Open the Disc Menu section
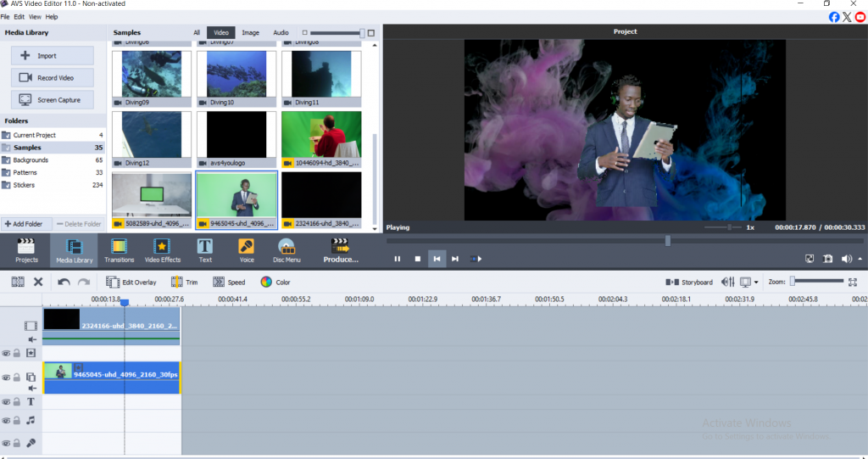The image size is (868, 459). pos(287,250)
